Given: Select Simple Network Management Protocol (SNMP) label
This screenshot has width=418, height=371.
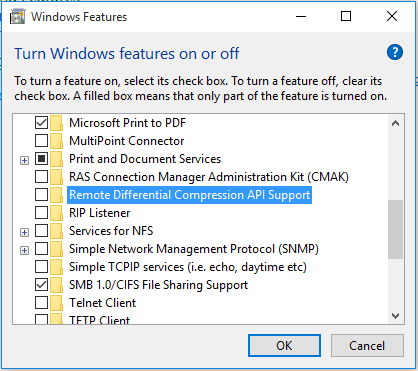Looking at the screenshot, I should (x=194, y=249).
